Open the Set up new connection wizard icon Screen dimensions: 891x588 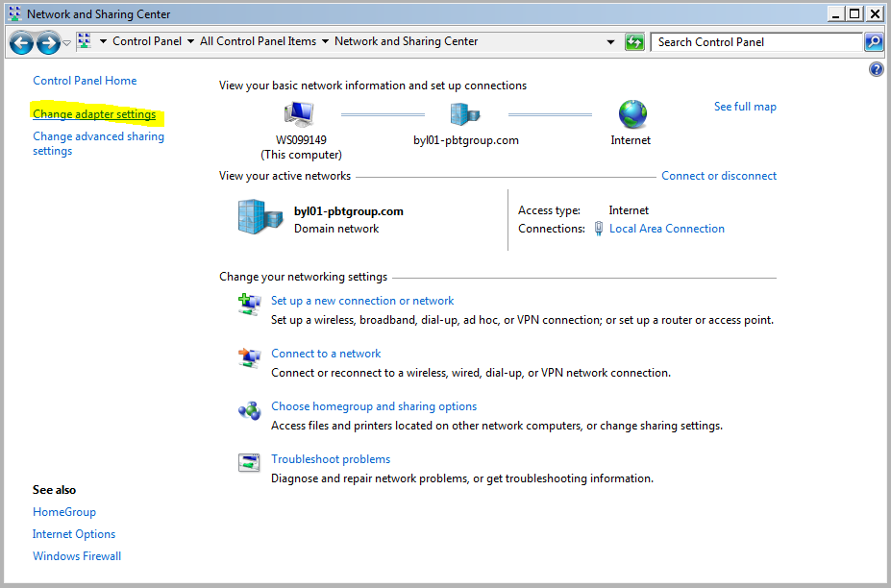[x=249, y=304]
